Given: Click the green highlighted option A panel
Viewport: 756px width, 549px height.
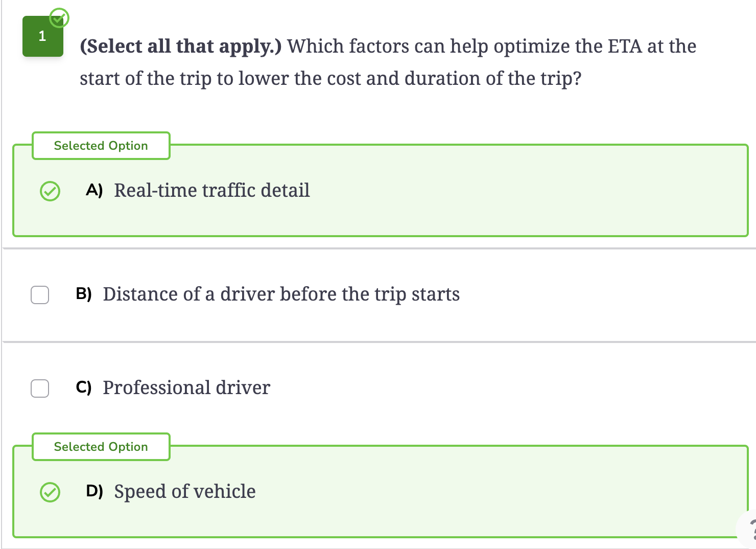Looking at the screenshot, I should tap(381, 190).
